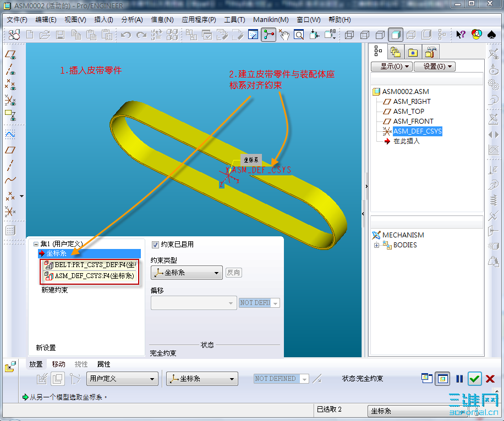Image resolution: width=504 pixels, height=421 pixels.
Task: Open the 约束类型 坐标系 dropdown in panel
Action: (x=187, y=273)
